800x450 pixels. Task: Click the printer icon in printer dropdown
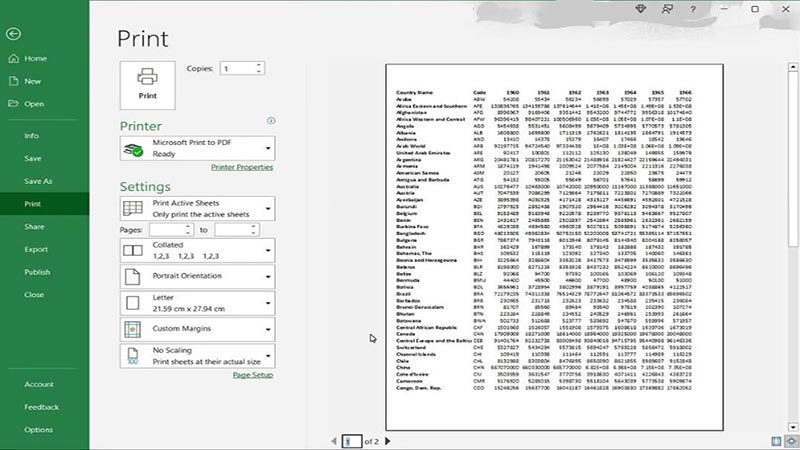(x=133, y=150)
